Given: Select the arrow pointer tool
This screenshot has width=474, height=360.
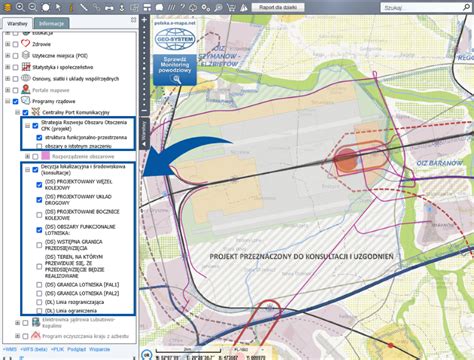Looking at the screenshot, I should tap(58, 7).
